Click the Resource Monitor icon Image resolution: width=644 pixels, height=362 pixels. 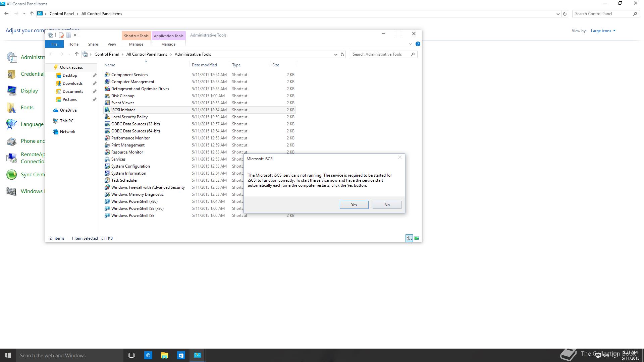(107, 152)
